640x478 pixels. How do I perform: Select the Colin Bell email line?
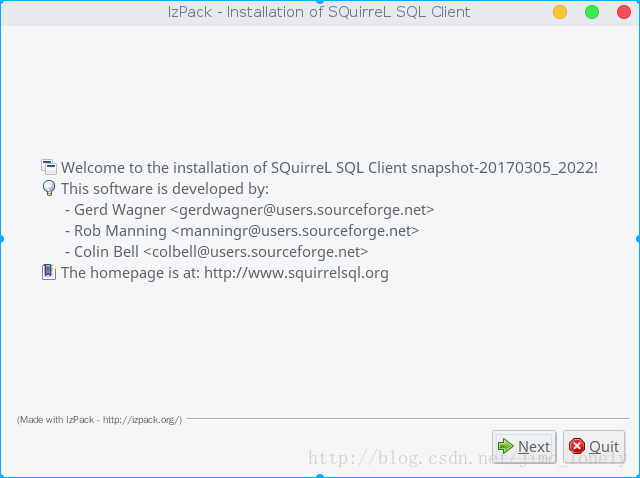[217, 252]
